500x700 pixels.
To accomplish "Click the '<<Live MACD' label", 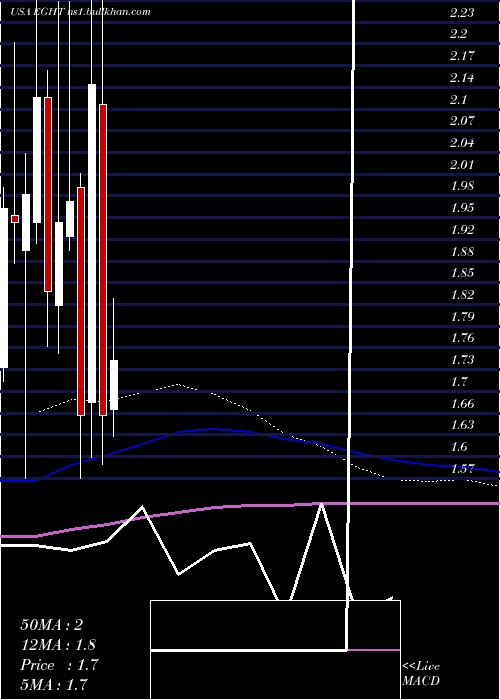I will (x=421, y=674).
